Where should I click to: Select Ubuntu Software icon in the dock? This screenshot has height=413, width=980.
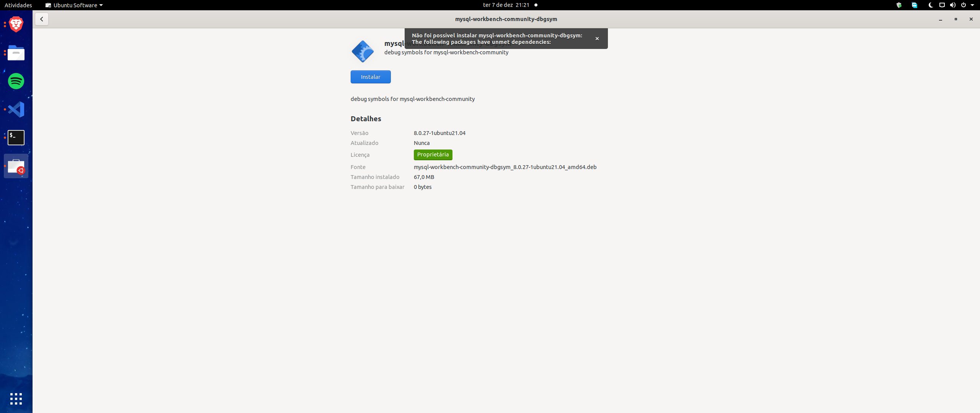coord(16,166)
